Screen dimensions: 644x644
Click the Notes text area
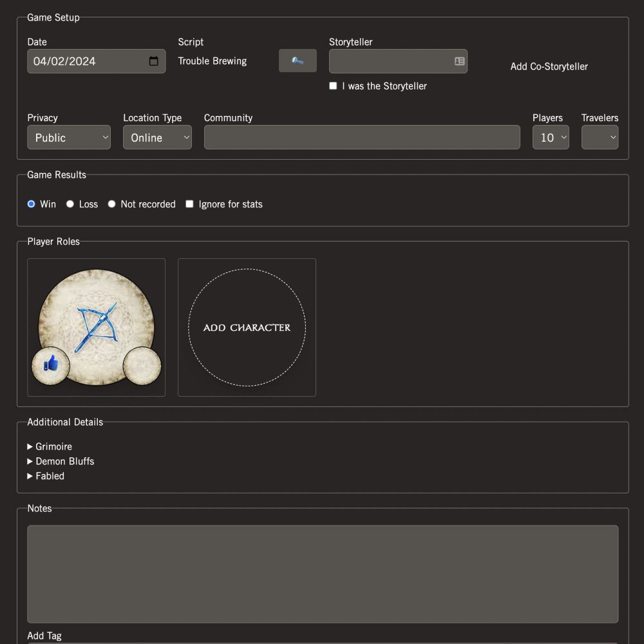(x=323, y=574)
